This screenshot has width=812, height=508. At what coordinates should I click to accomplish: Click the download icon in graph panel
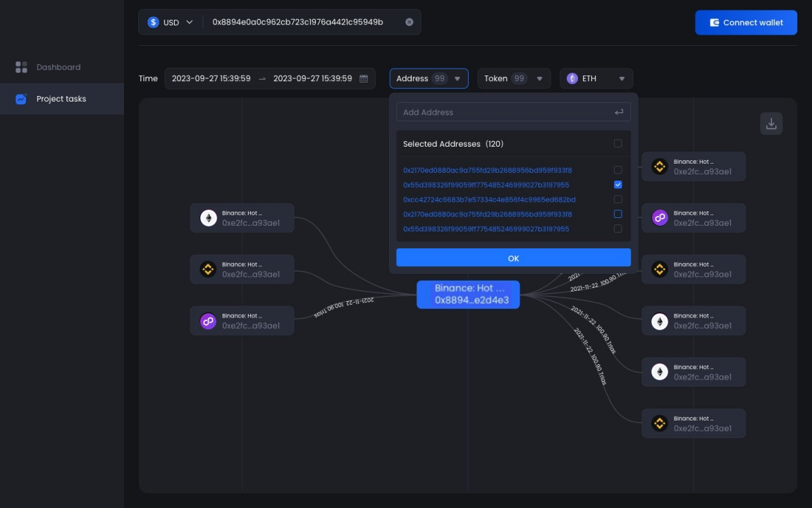tap(771, 123)
